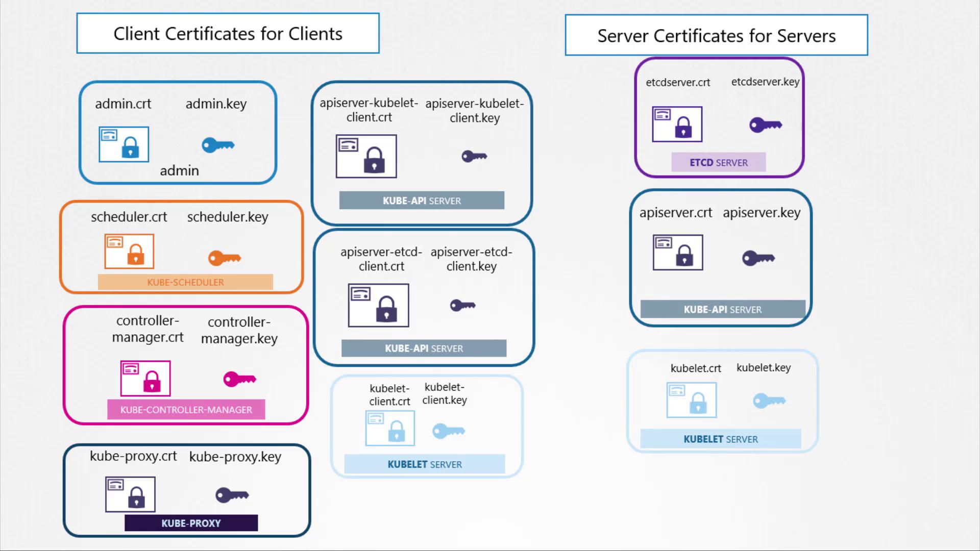Viewport: 980px width, 551px height.
Task: Click the apiserver-etcd-client.key key icon
Action: coord(462,306)
